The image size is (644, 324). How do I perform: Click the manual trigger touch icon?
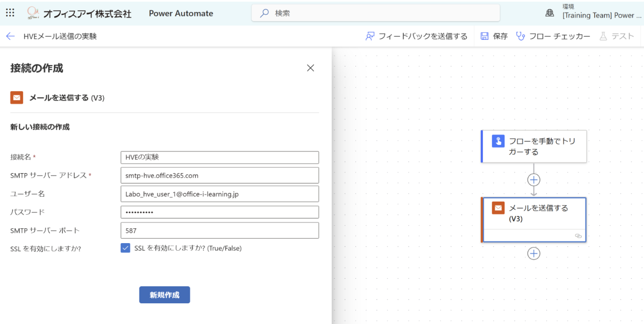point(498,142)
